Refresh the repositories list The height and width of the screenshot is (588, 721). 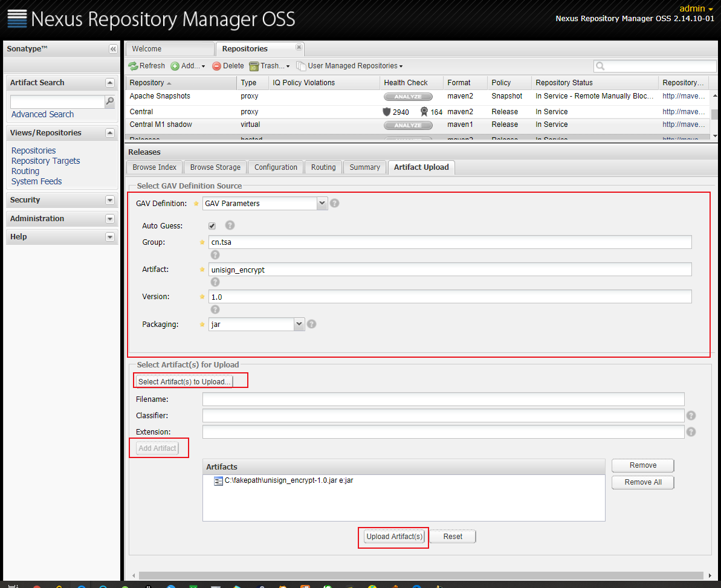(x=147, y=66)
